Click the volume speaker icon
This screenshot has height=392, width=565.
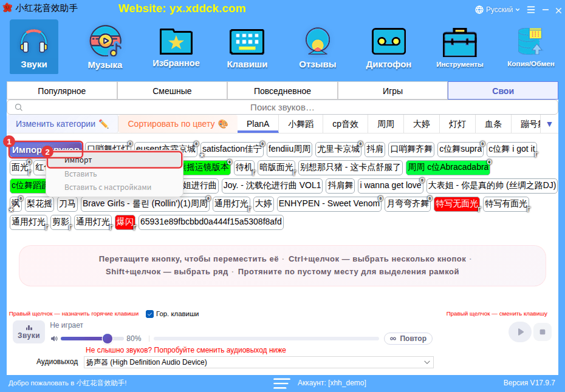pyautogui.click(x=54, y=339)
